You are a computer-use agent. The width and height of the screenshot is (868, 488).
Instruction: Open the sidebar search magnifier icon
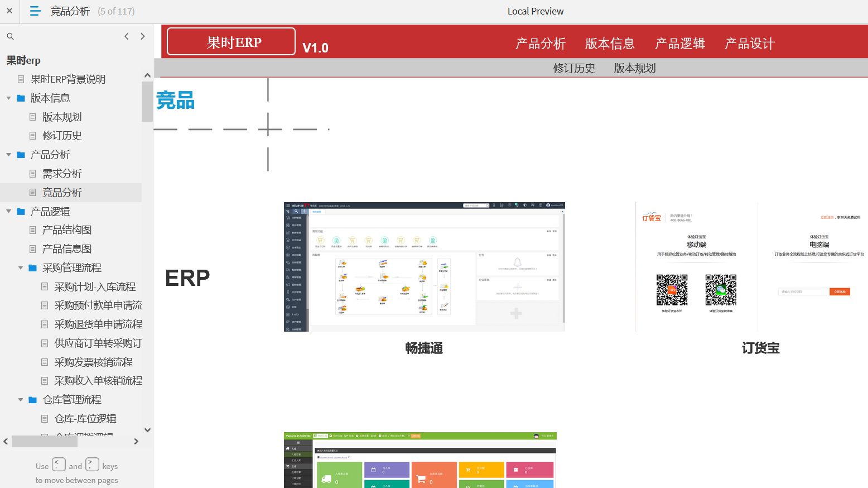(10, 36)
